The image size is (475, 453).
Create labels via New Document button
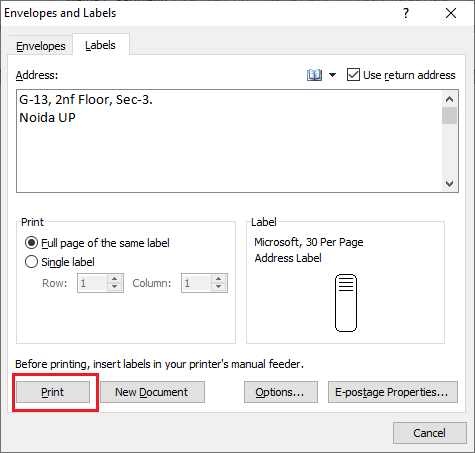(152, 392)
